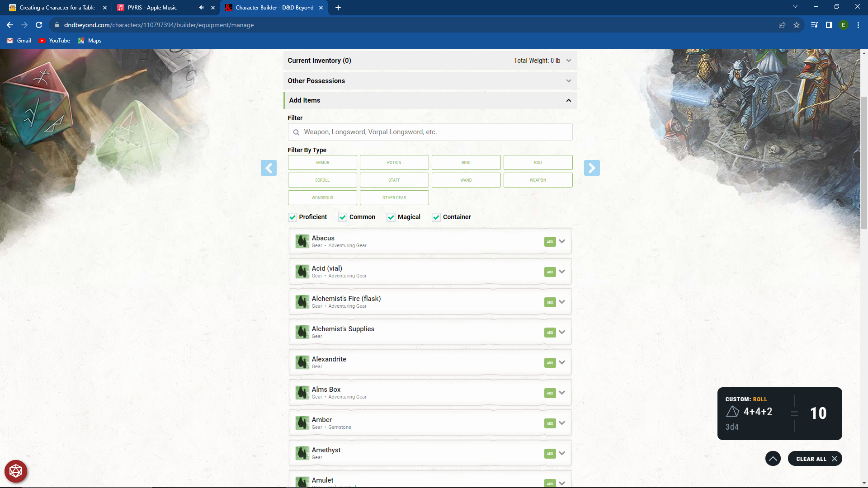868x488 pixels.
Task: Click inside the item filter search field
Action: 429,132
